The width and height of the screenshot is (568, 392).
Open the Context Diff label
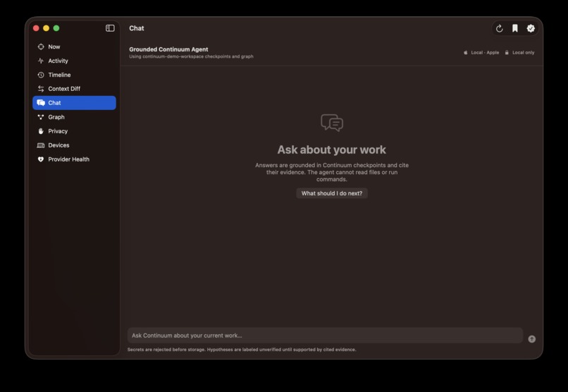pyautogui.click(x=64, y=89)
